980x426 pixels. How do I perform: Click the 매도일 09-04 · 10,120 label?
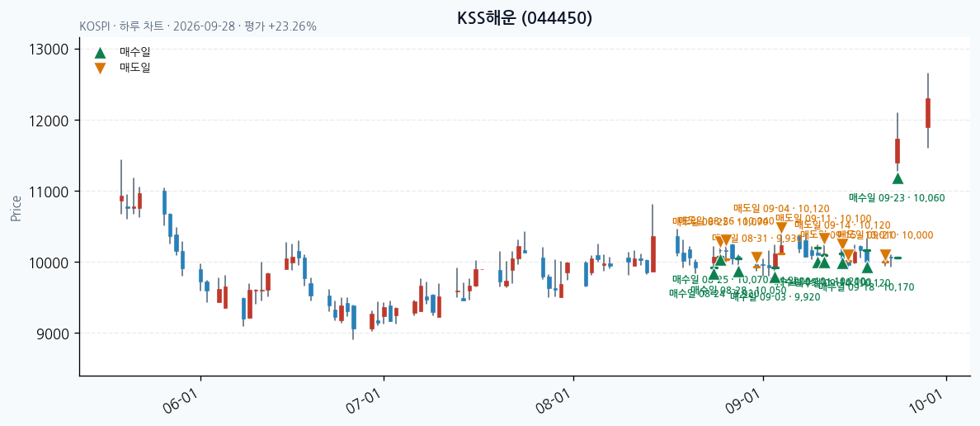781,208
